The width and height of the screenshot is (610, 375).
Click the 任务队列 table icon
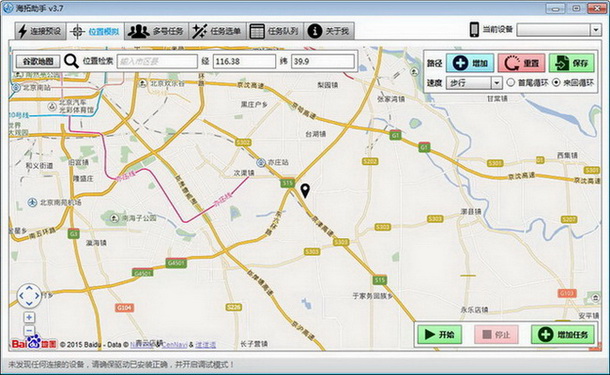coord(257,32)
